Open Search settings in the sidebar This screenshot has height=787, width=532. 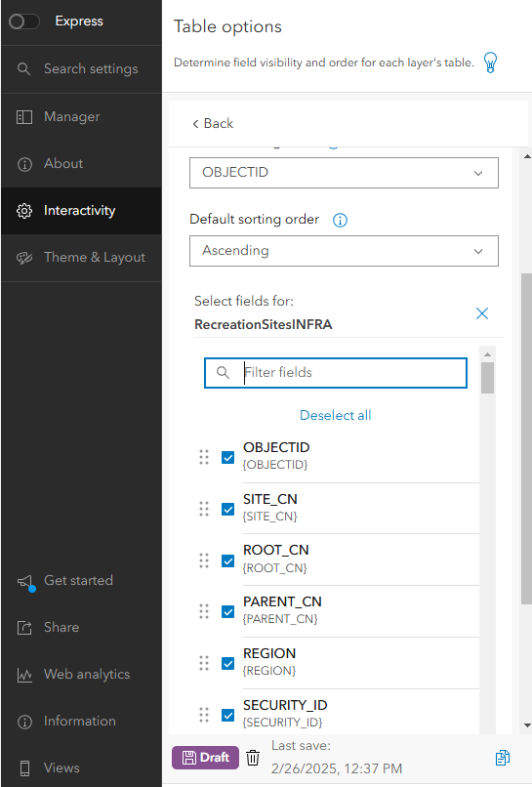81,68
